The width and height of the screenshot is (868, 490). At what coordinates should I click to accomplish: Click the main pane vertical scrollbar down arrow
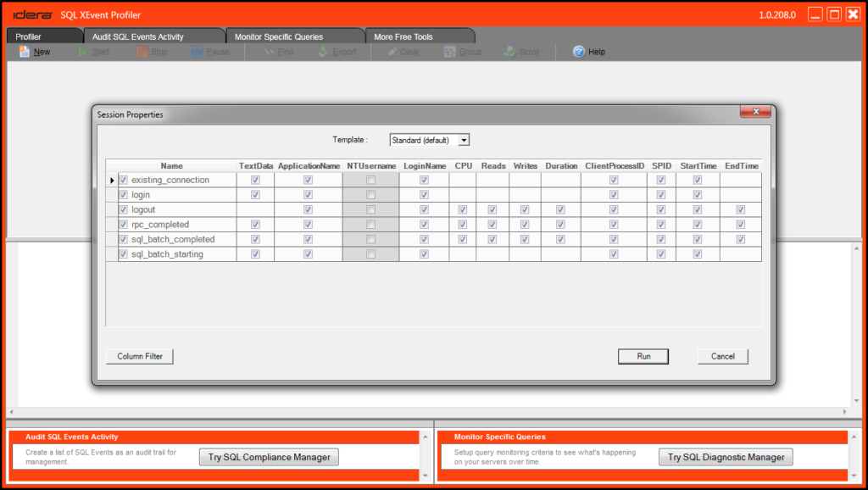(856, 400)
